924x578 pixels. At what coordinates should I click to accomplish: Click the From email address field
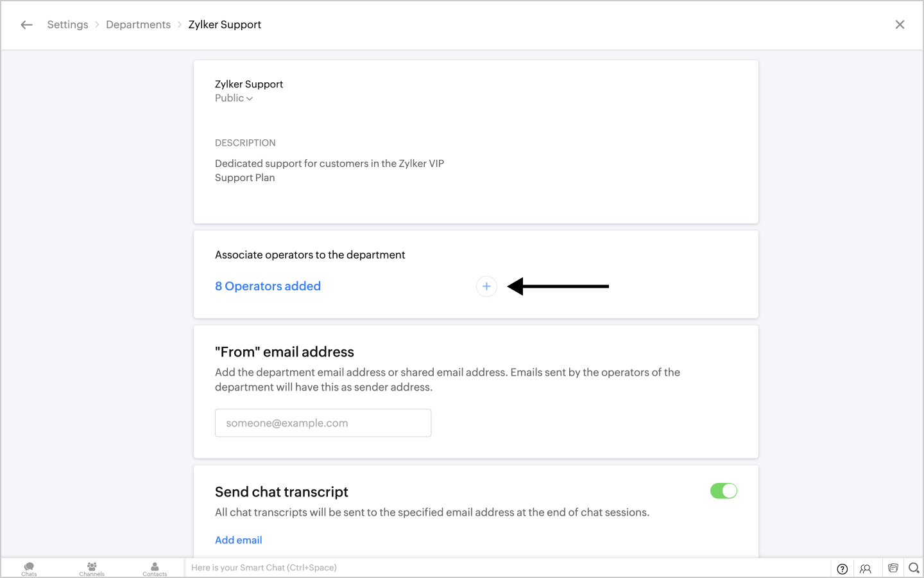(323, 423)
